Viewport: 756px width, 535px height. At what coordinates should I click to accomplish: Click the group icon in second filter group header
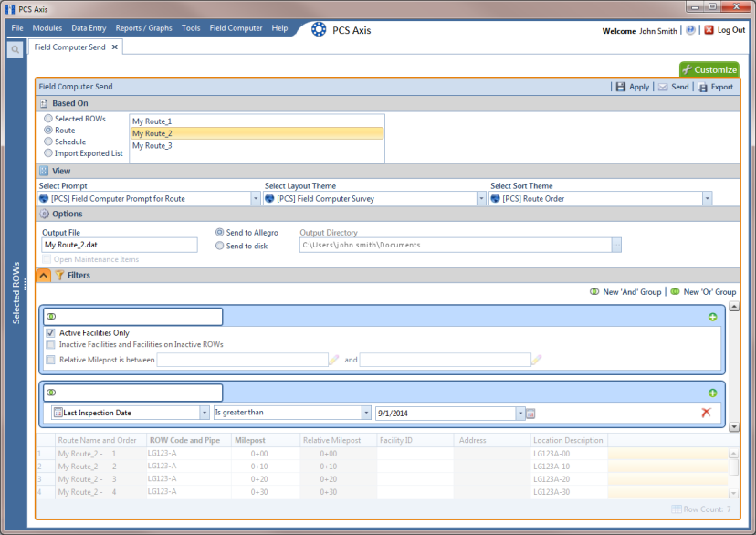pyautogui.click(x=51, y=393)
